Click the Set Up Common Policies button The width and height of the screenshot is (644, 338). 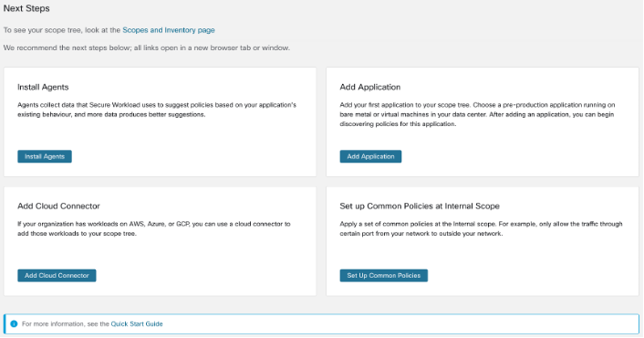[384, 276]
